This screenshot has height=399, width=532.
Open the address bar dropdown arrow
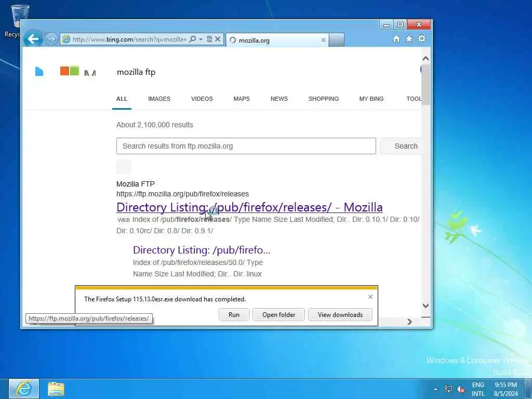tap(201, 39)
